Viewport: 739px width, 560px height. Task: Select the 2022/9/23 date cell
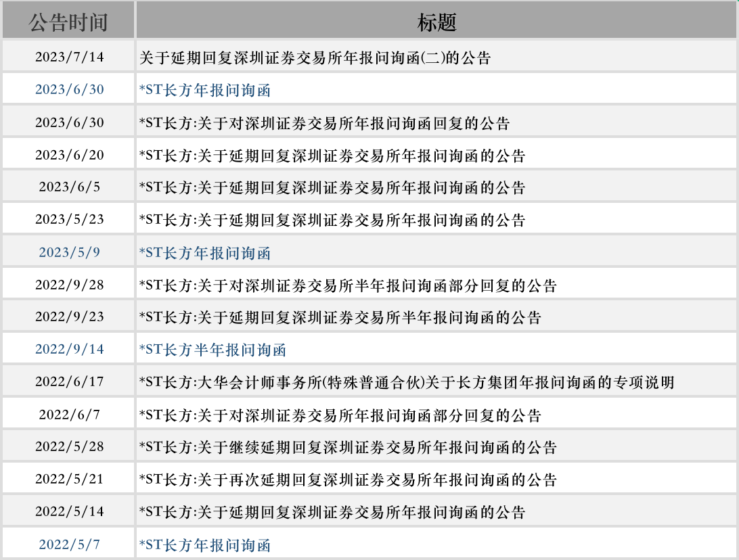[69, 317]
